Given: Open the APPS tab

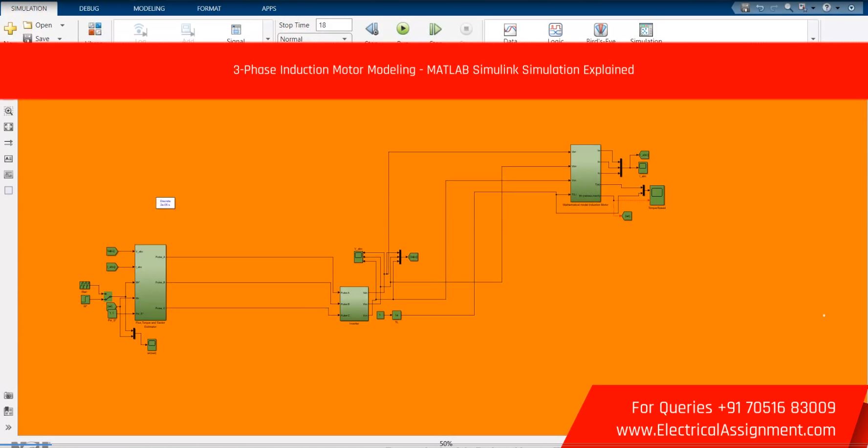Looking at the screenshot, I should coord(269,8).
